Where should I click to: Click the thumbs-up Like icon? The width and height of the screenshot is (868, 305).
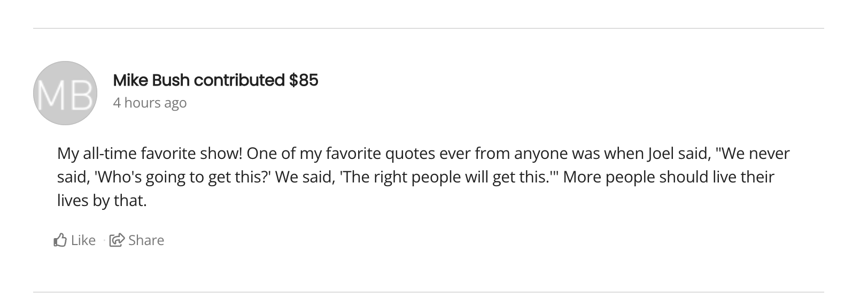click(x=60, y=240)
